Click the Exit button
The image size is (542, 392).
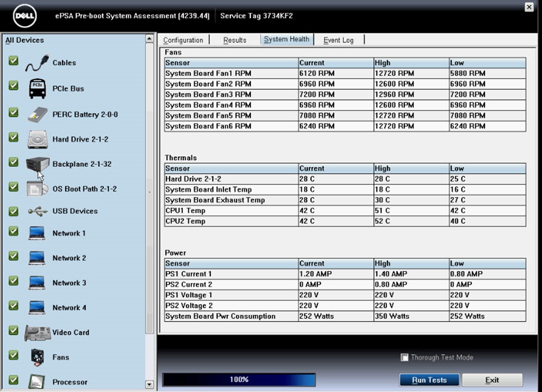coord(492,380)
